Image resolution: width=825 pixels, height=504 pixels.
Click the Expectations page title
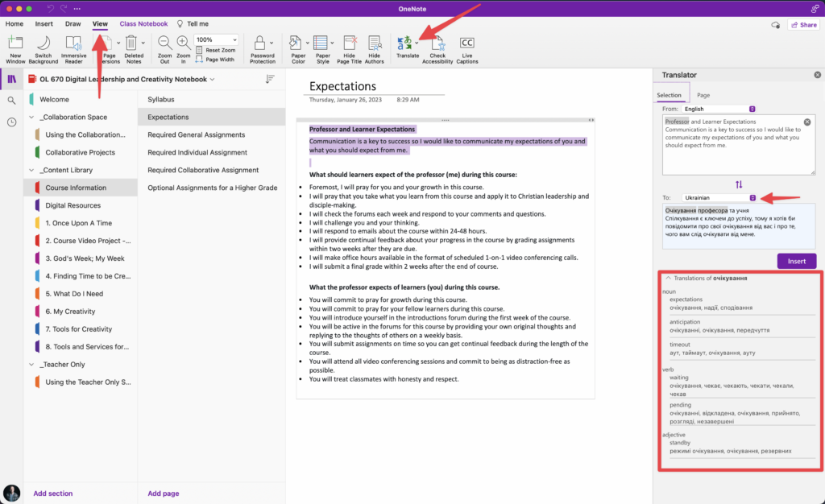point(342,86)
